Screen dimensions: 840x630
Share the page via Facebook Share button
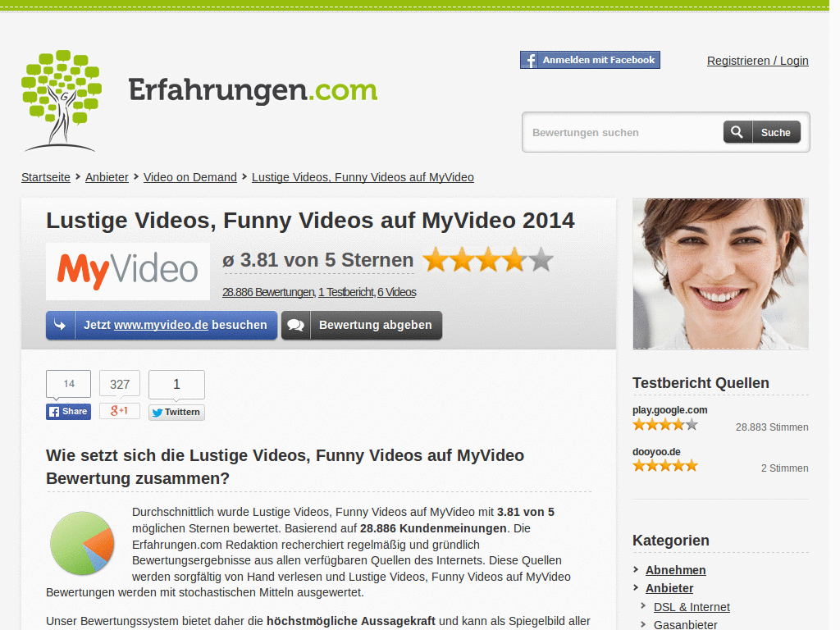[68, 412]
